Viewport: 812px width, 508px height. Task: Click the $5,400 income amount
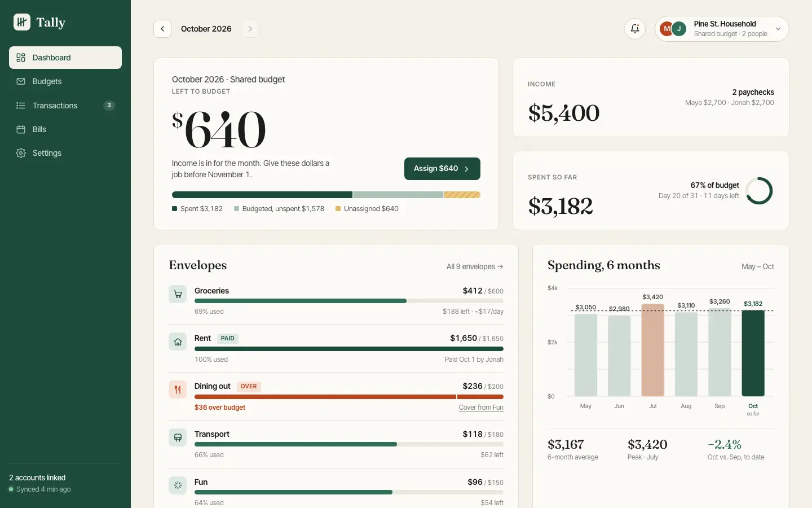564,113
